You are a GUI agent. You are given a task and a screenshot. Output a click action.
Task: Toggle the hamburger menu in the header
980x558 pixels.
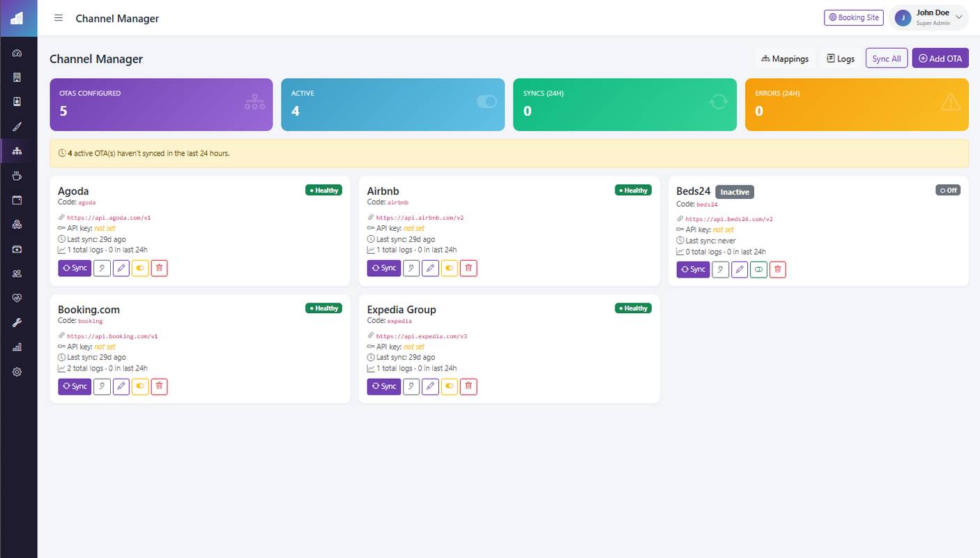(x=59, y=18)
